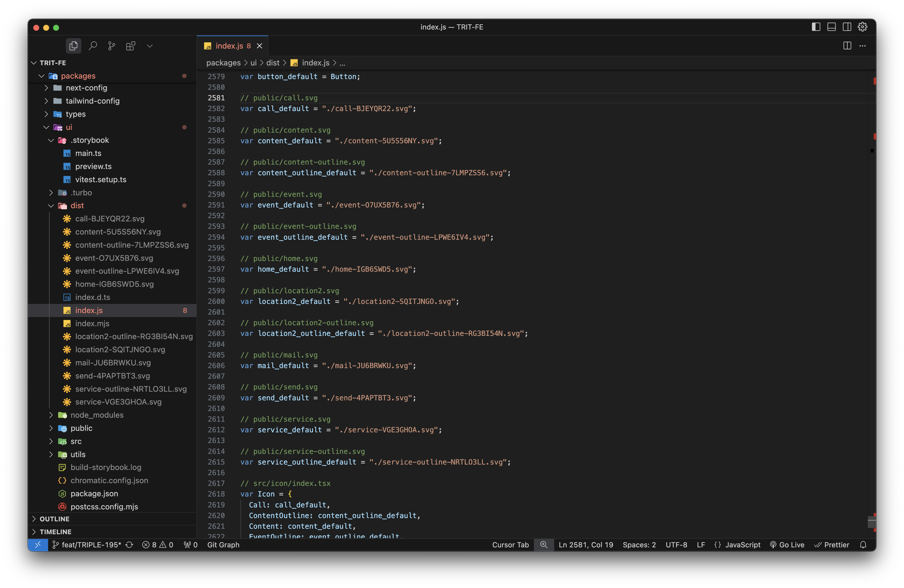Open package.json in the file tree
The image size is (904, 588).
pyautogui.click(x=94, y=494)
